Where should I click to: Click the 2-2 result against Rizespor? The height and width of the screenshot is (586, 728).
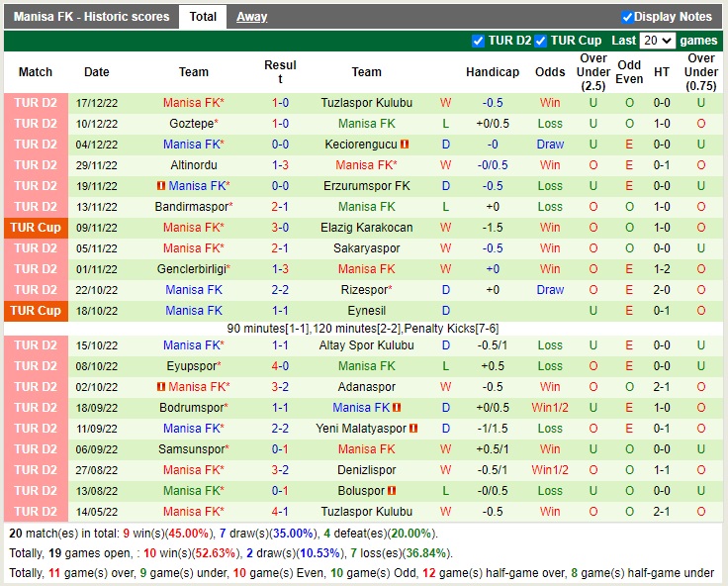point(280,290)
